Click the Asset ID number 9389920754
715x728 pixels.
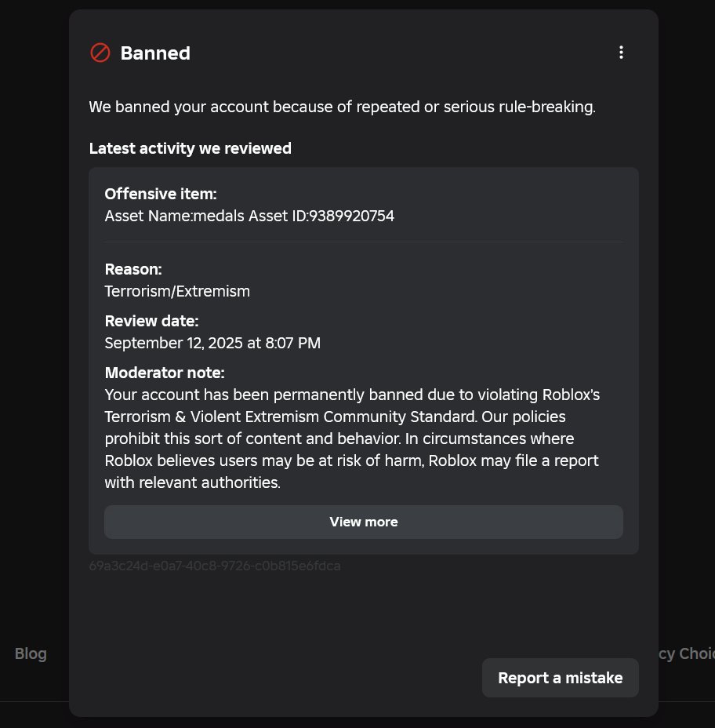click(351, 216)
